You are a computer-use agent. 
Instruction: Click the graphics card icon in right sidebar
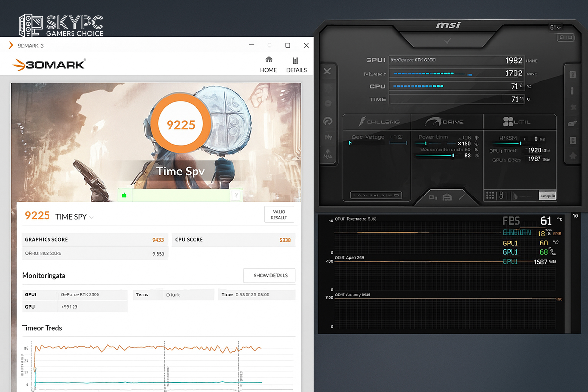click(x=572, y=124)
